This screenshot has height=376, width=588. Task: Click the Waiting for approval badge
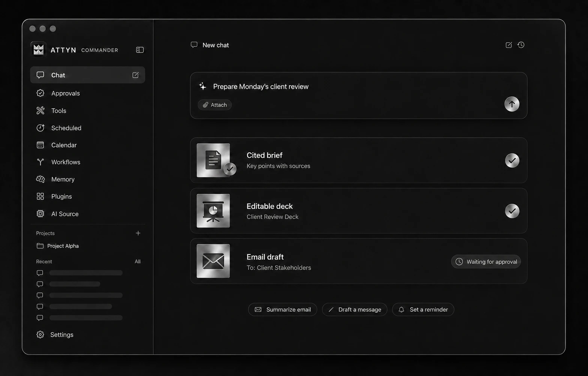[x=486, y=262]
